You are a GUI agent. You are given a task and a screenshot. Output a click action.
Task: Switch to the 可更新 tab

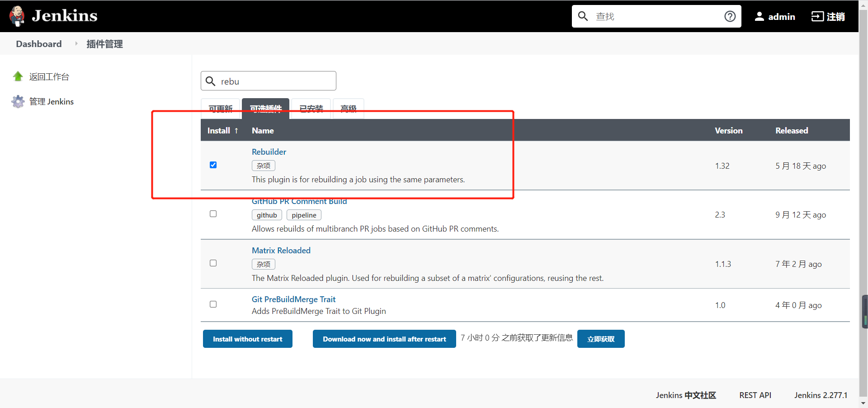[220, 109]
